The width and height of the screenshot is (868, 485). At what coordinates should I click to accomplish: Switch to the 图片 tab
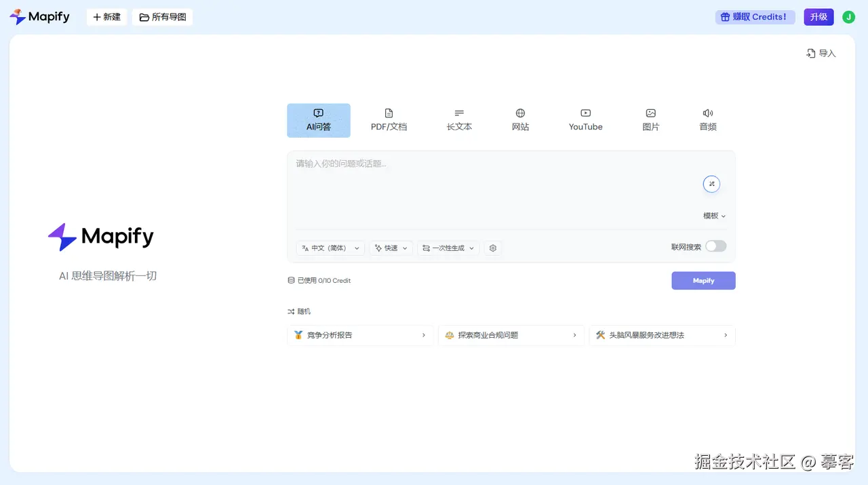pyautogui.click(x=650, y=120)
